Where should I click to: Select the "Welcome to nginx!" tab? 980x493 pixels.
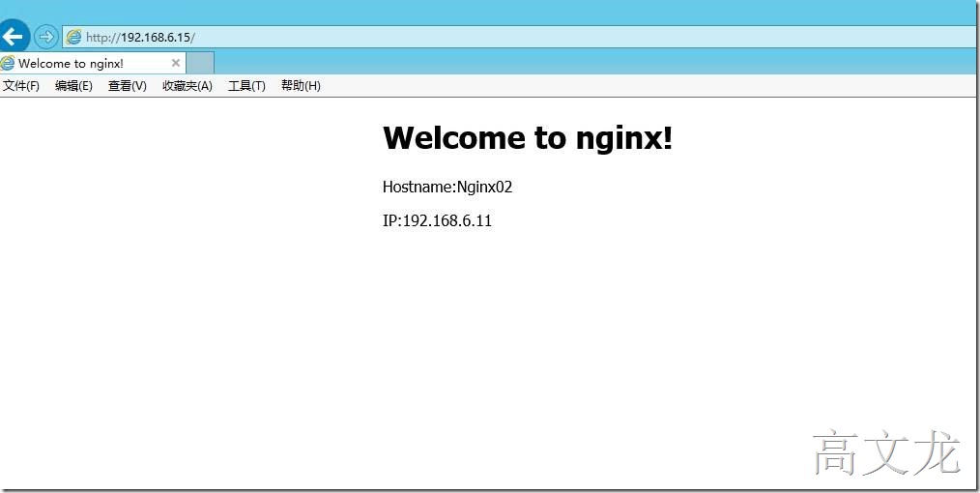tap(93, 63)
